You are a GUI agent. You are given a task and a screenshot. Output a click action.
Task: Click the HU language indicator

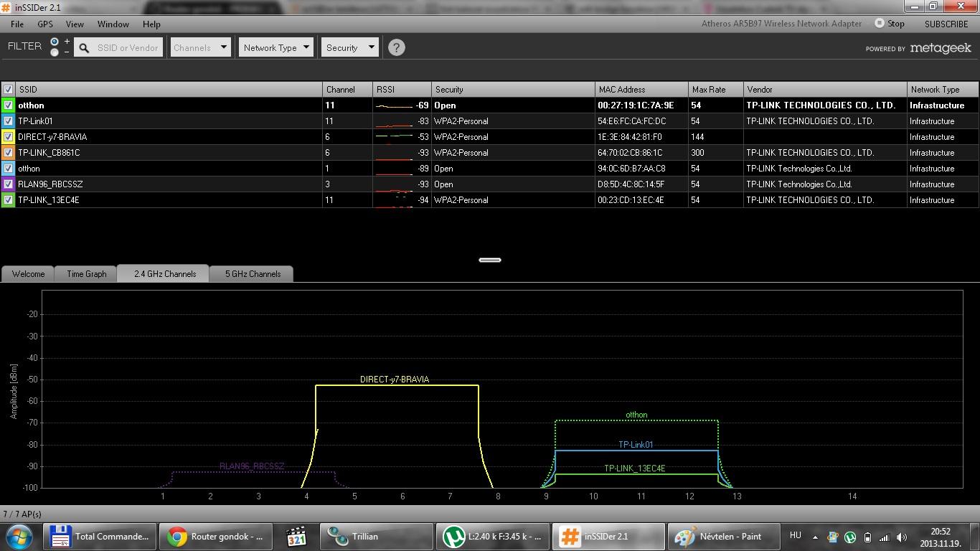coord(795,535)
